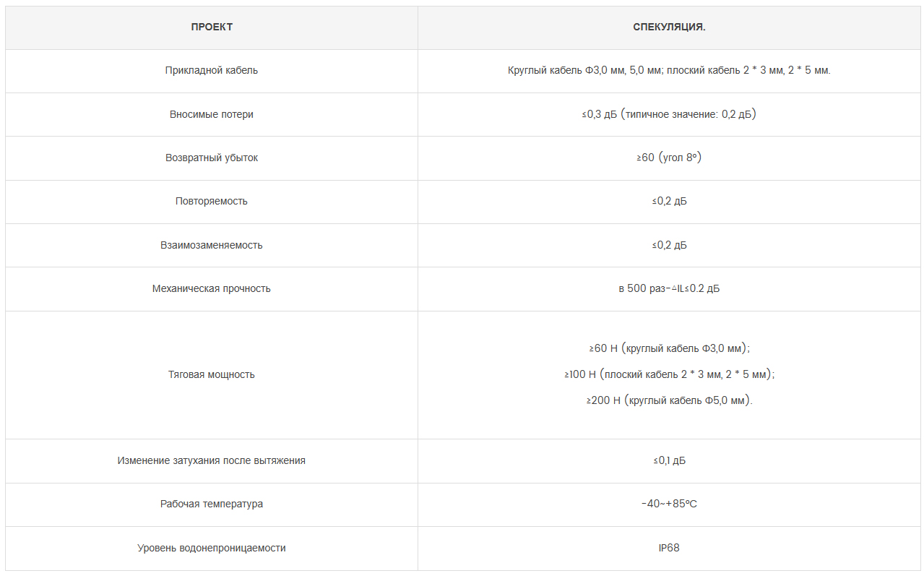Click the ≥100 Н flat cable line
924x576 pixels.
coord(669,374)
